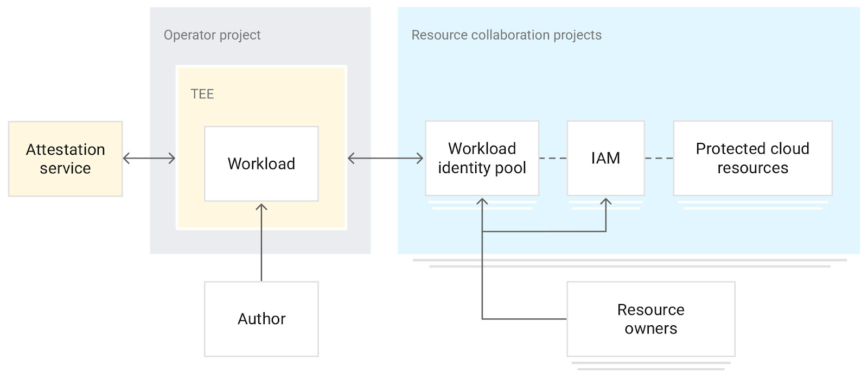Click the Workload identity pool box
Screen dimensions: 868x379
[x=482, y=158]
